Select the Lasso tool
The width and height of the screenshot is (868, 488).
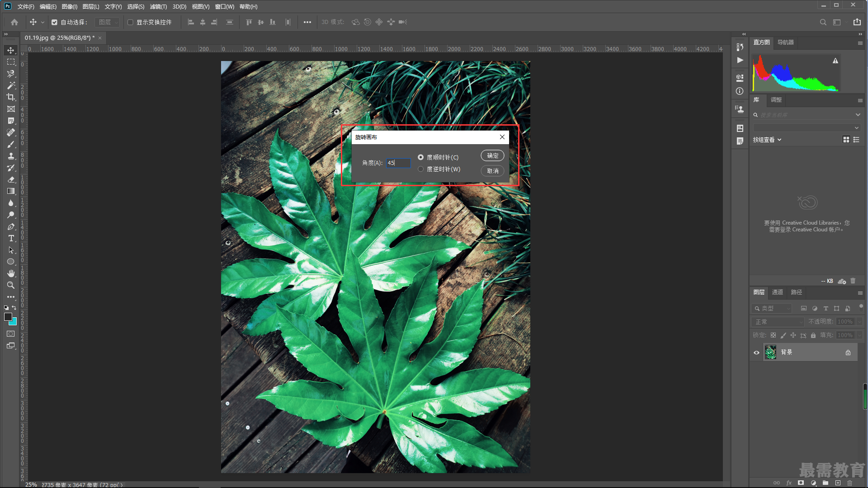tap(11, 74)
